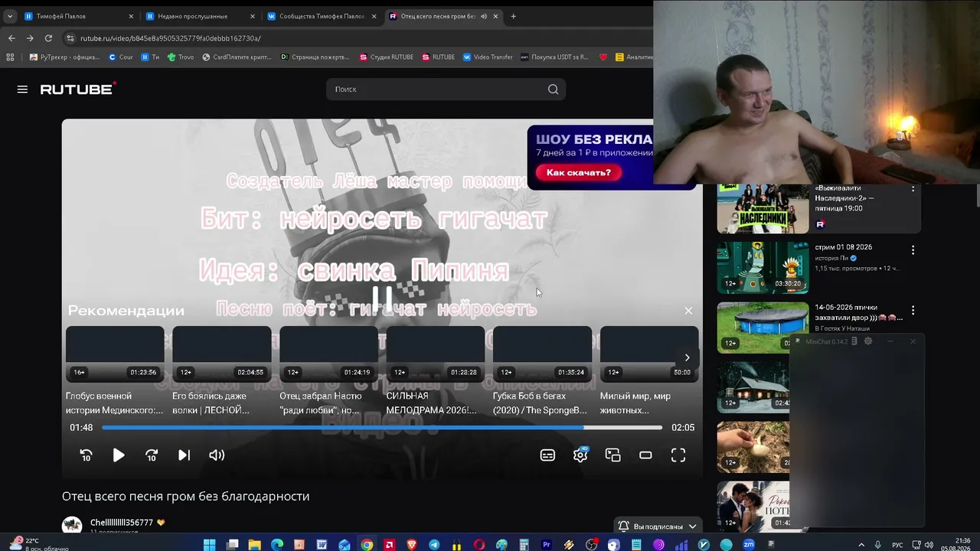Reload the current page
The image size is (980, 551).
(48, 38)
